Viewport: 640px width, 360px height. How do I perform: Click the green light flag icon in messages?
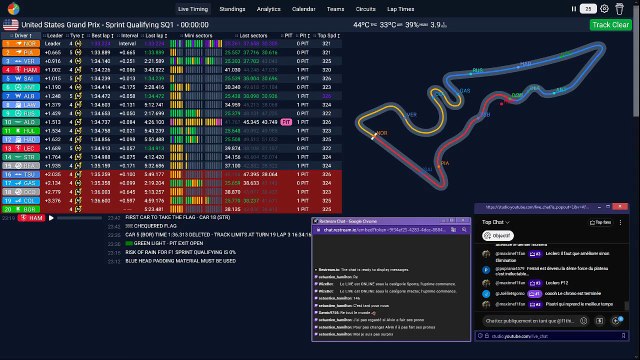129,243
